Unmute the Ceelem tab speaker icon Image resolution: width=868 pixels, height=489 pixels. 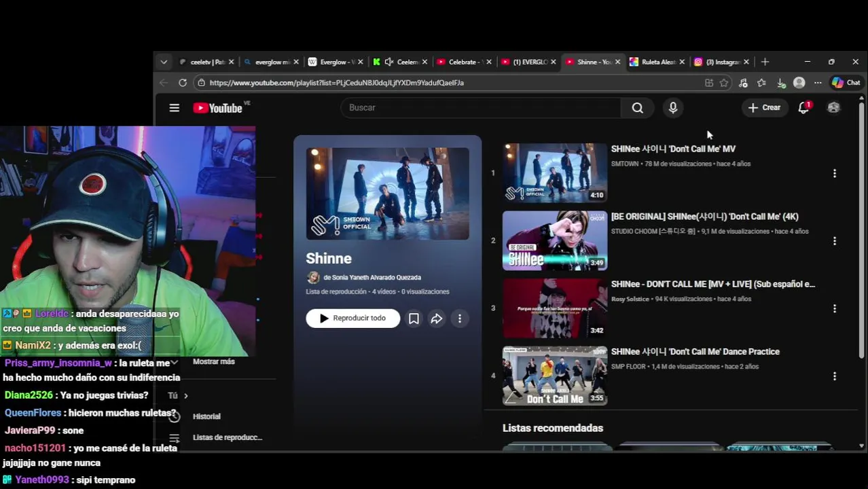pyautogui.click(x=388, y=62)
